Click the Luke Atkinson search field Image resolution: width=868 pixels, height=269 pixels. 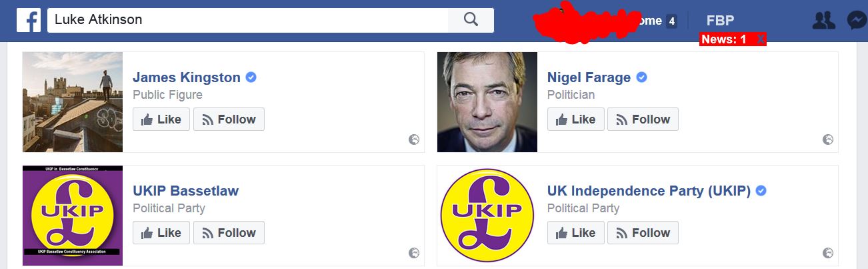(x=247, y=20)
